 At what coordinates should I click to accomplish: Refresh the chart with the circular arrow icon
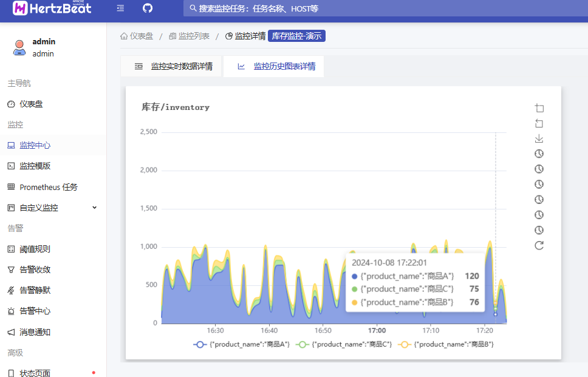pyautogui.click(x=539, y=245)
